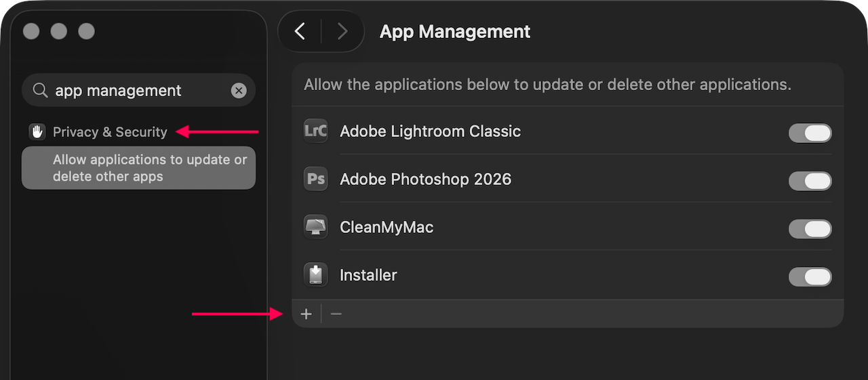
Task: Go forward with the right chevron
Action: tap(342, 31)
